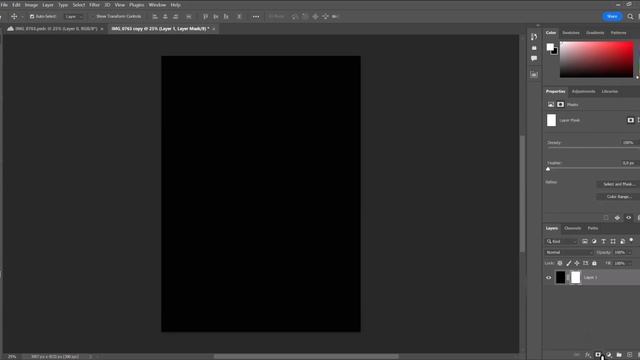This screenshot has height=360, width=640.
Task: Open the Comments speech-bubble panel icon
Action: point(534,59)
